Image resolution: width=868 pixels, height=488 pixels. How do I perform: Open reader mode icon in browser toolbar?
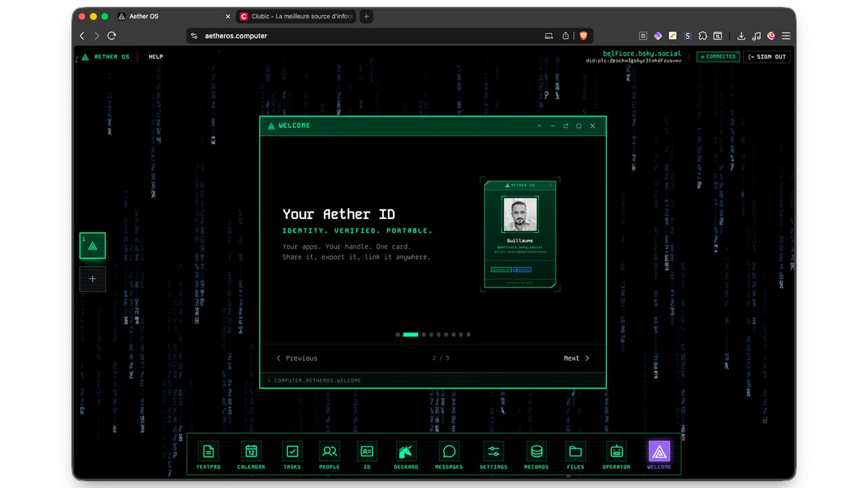pos(643,35)
